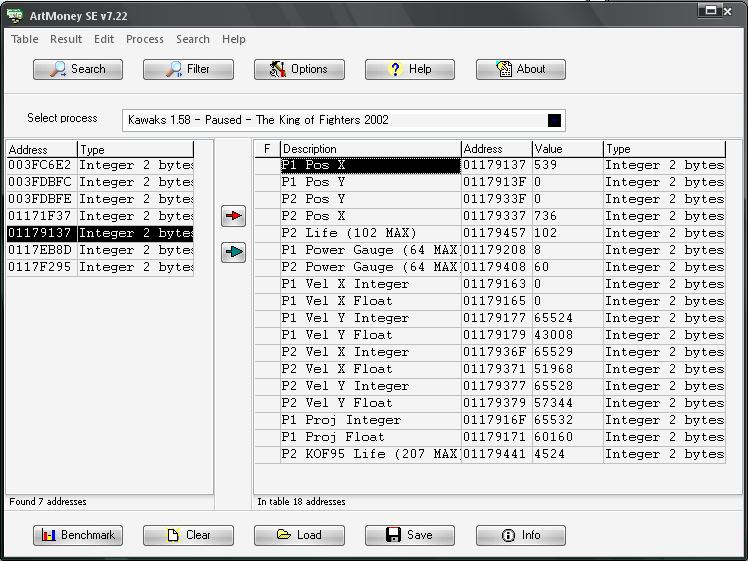Click the Search magnifier button
Image resolution: width=748 pixels, height=561 pixels.
click(x=77, y=69)
